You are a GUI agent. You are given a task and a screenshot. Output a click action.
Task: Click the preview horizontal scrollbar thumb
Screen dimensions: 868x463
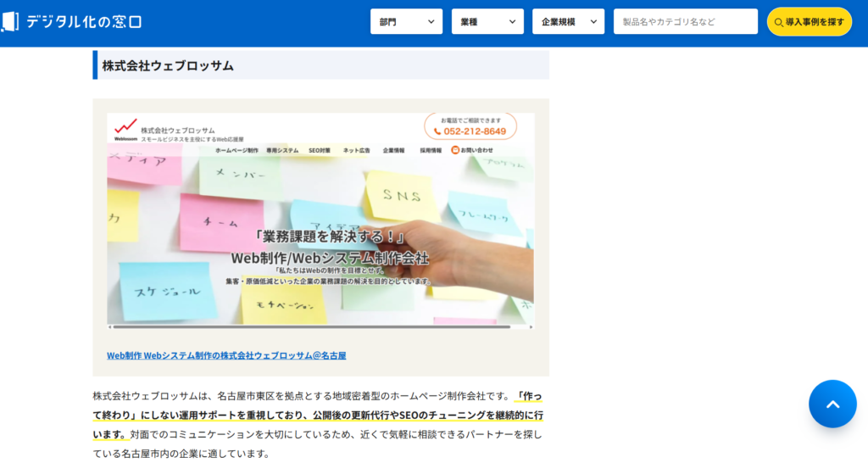coord(312,326)
